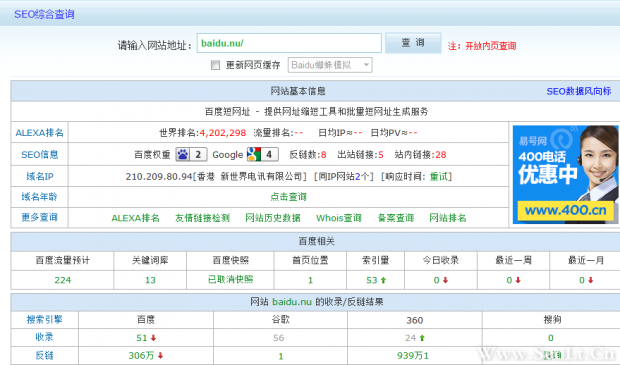Open 网站排名 link
Screen dimensions: 620x365
point(448,218)
